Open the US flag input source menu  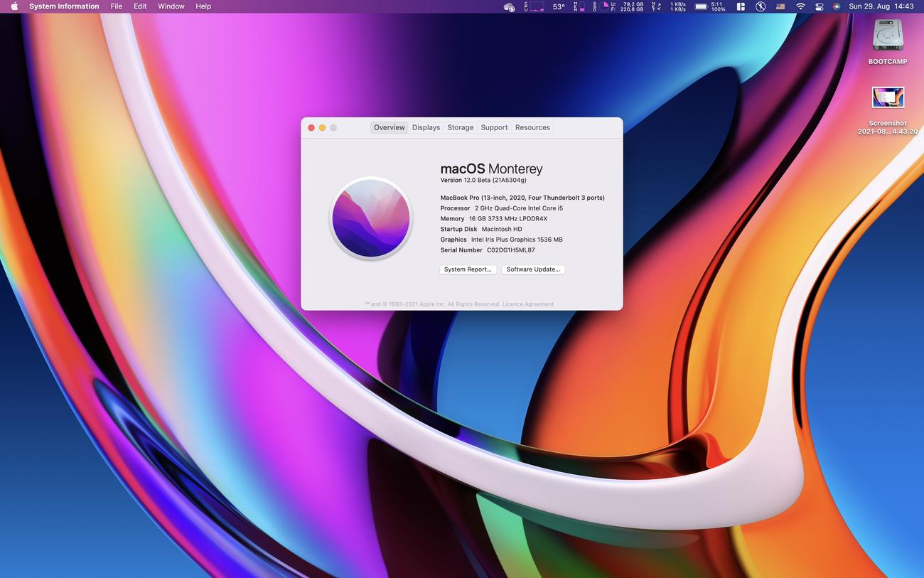pos(780,6)
